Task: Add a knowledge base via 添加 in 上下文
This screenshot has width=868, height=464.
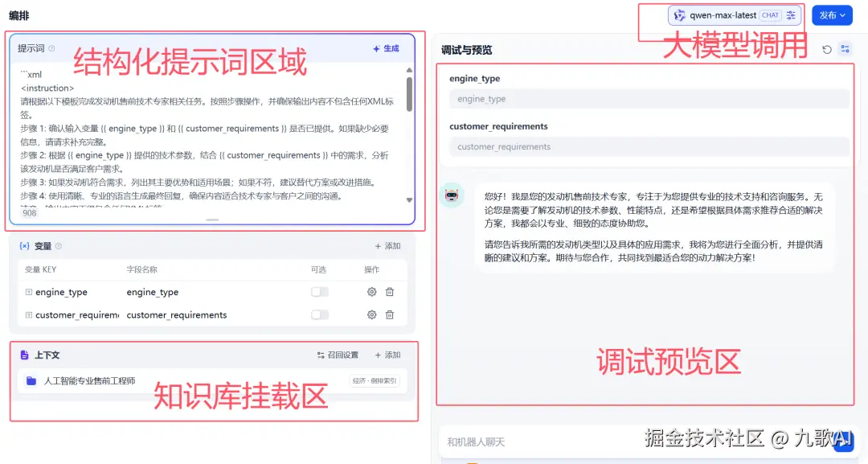Action: tap(387, 355)
